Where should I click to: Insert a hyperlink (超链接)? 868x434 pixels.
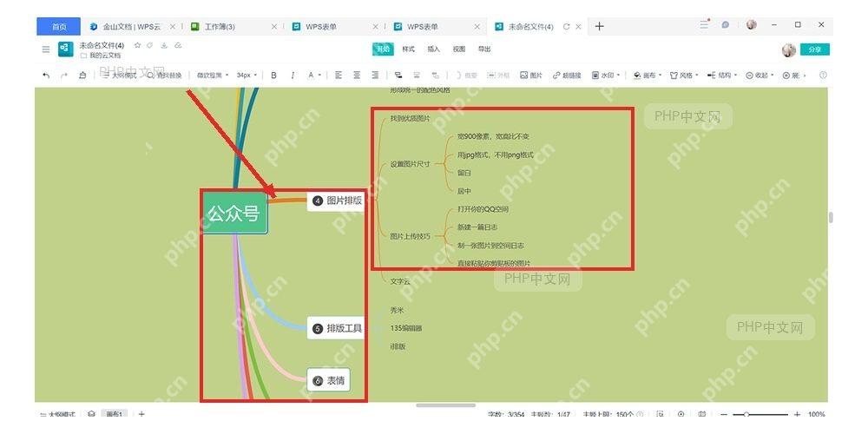[567, 76]
